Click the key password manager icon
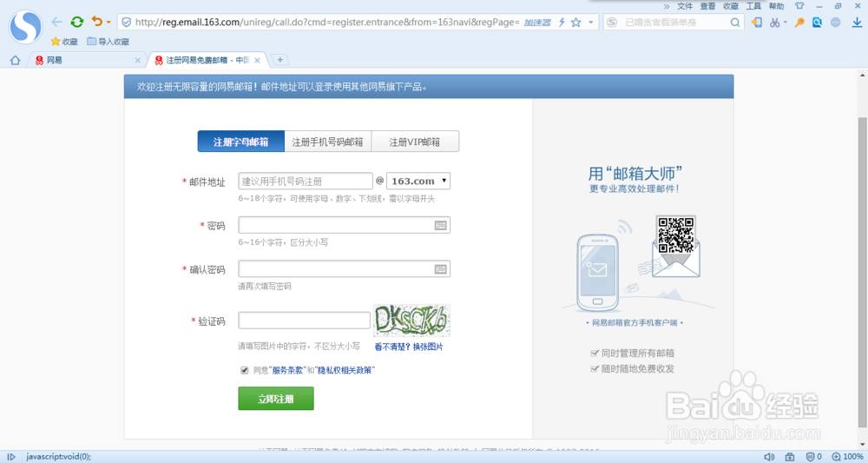The height and width of the screenshot is (463, 868). coord(799,23)
